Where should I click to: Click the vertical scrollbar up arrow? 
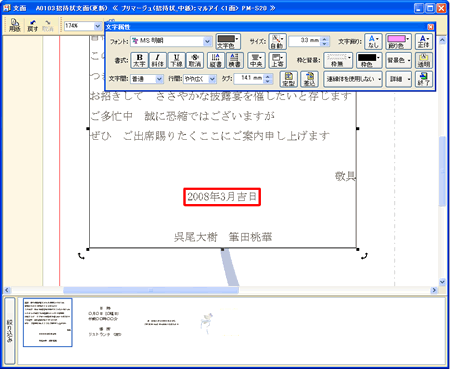442,40
